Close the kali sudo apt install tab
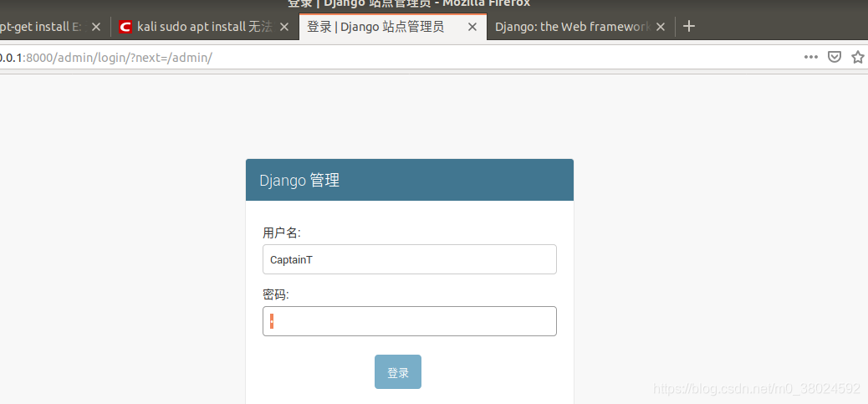This screenshot has height=404, width=868. tap(284, 27)
